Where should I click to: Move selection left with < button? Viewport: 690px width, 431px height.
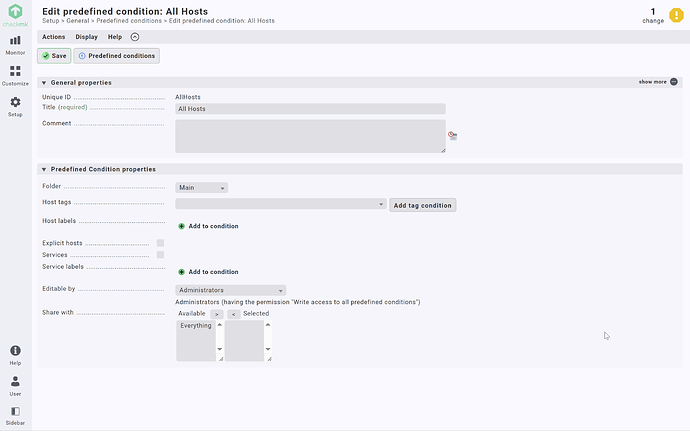[x=234, y=314]
